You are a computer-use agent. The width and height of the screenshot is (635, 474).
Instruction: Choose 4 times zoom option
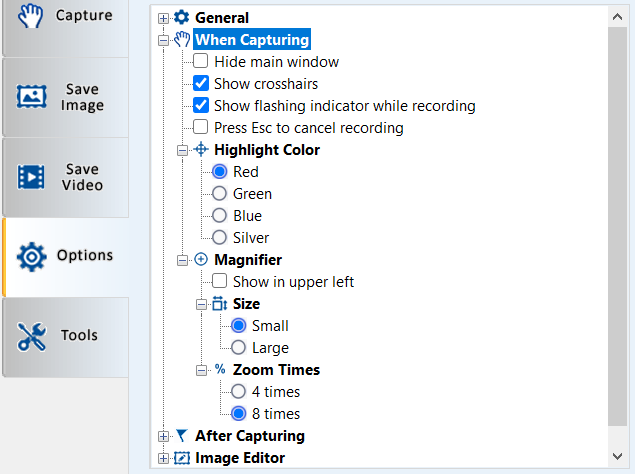239,392
